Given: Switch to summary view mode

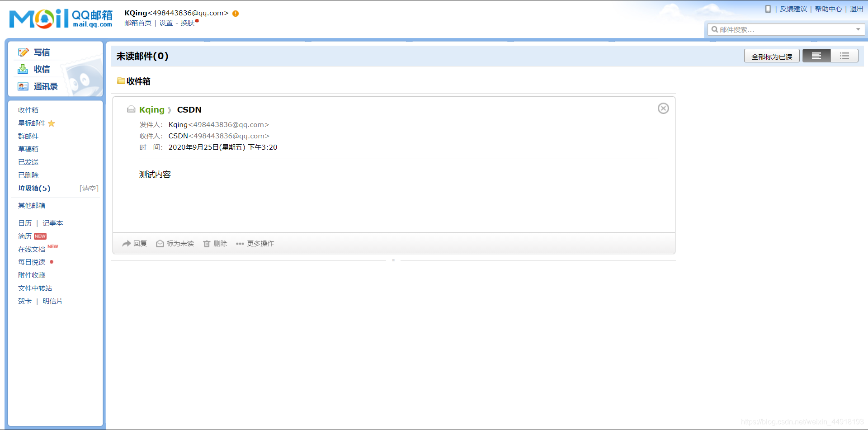Looking at the screenshot, I should (x=816, y=56).
